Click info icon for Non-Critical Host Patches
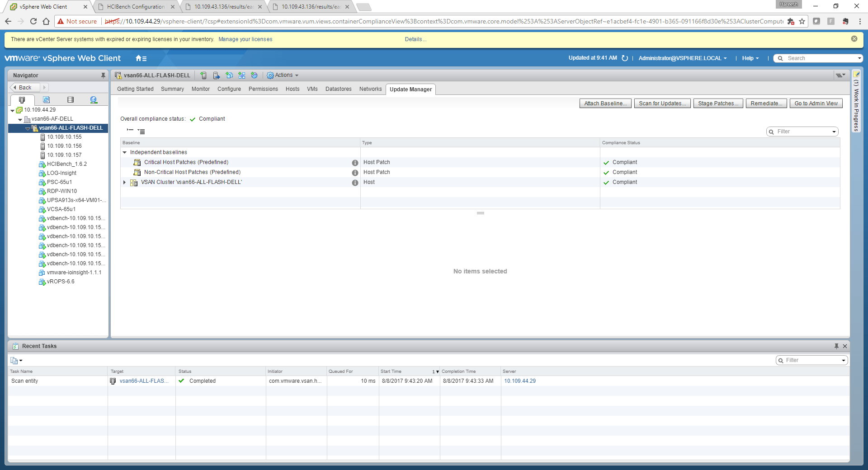The image size is (868, 470). [355, 173]
